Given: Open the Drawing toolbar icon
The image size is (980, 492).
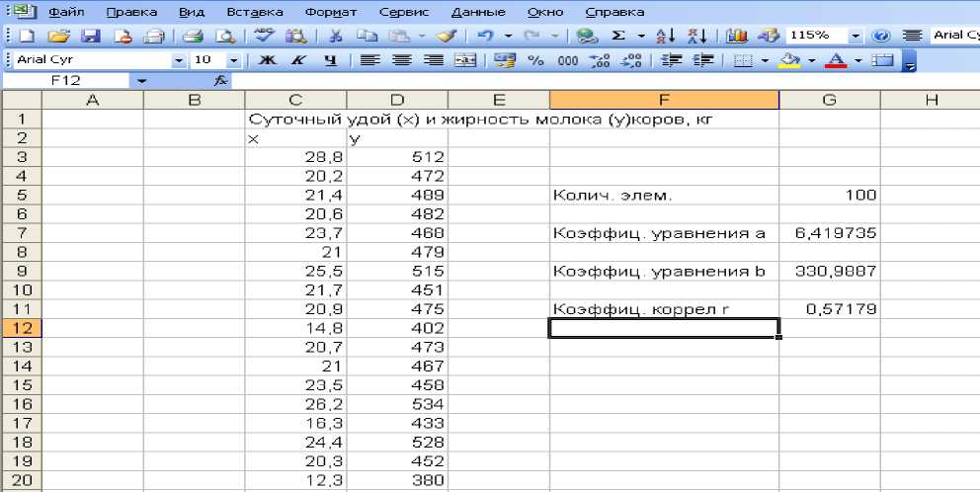Looking at the screenshot, I should [769, 36].
